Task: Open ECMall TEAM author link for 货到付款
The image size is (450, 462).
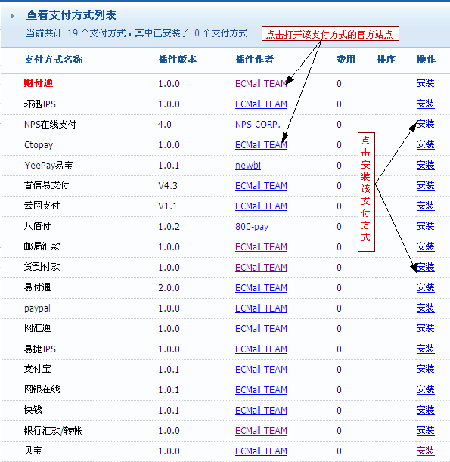Action: 261,267
